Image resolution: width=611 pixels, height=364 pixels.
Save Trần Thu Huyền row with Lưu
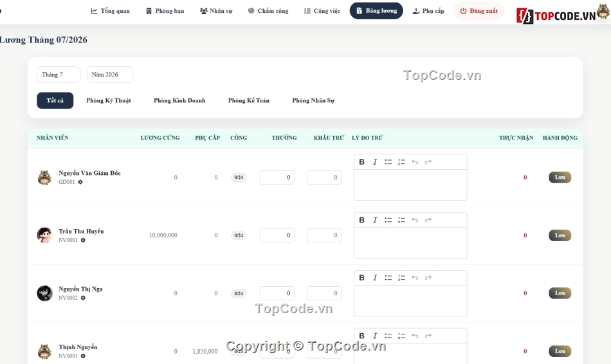(560, 235)
